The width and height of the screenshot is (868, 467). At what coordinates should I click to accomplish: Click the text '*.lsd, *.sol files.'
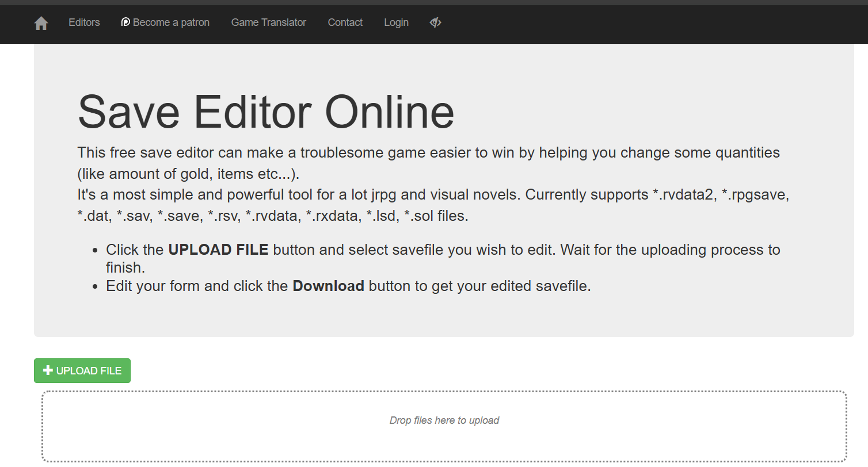point(417,217)
